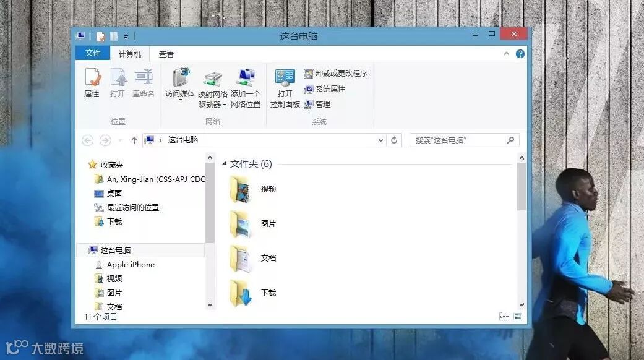Click content pane scroll up arrow
The width and height of the screenshot is (644, 360).
coord(522,158)
